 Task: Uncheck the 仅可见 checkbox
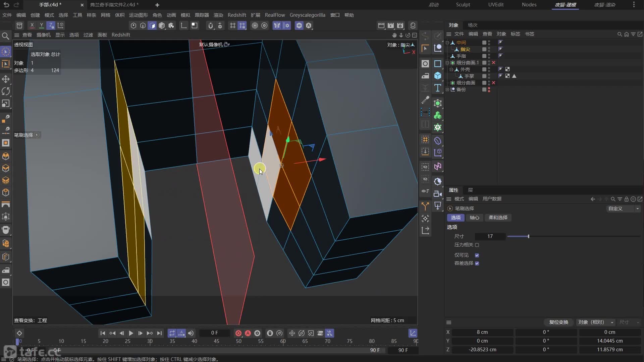pyautogui.click(x=477, y=255)
